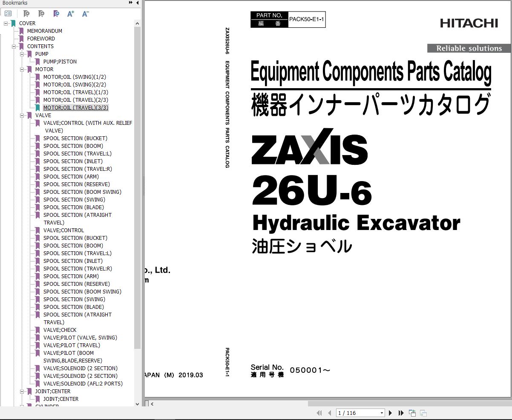Screen dimensions: 512x420
Task: Click the next view icon
Action: point(423,413)
